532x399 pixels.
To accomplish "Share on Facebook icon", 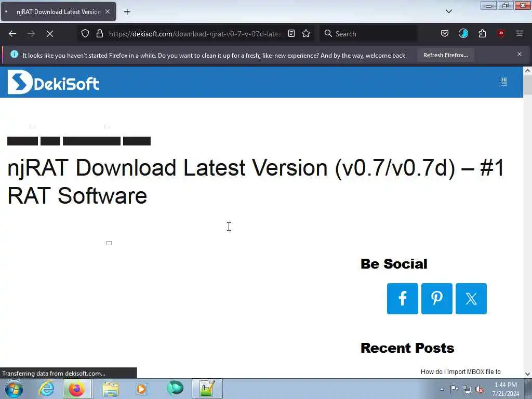I will point(403,299).
